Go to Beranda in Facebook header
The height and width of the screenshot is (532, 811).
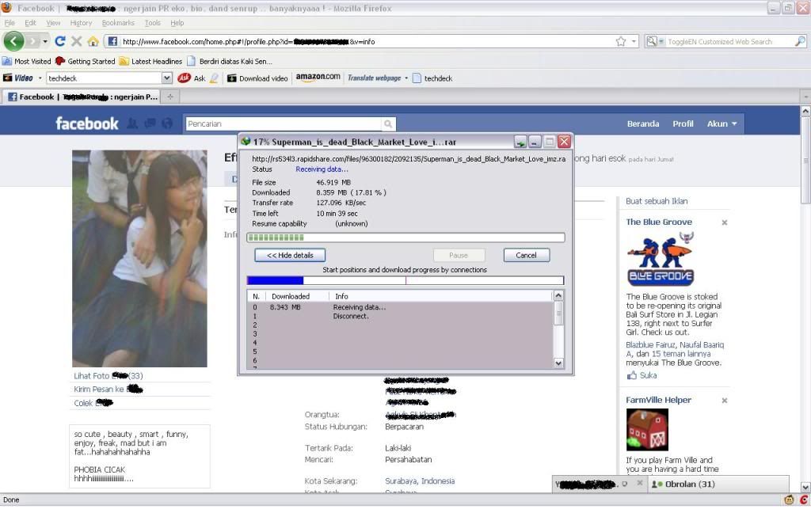(643, 123)
